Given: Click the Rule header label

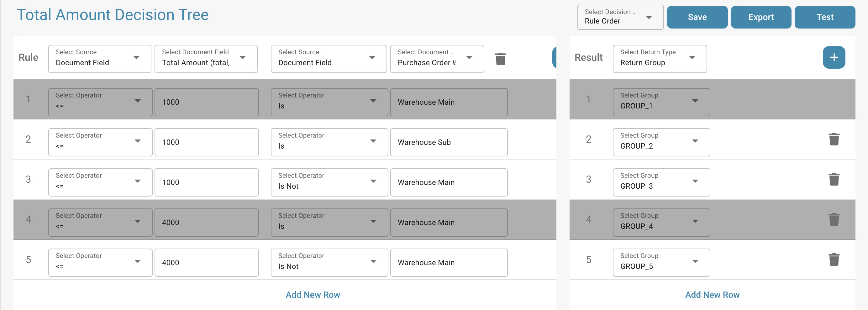Looking at the screenshot, I should point(28,57).
